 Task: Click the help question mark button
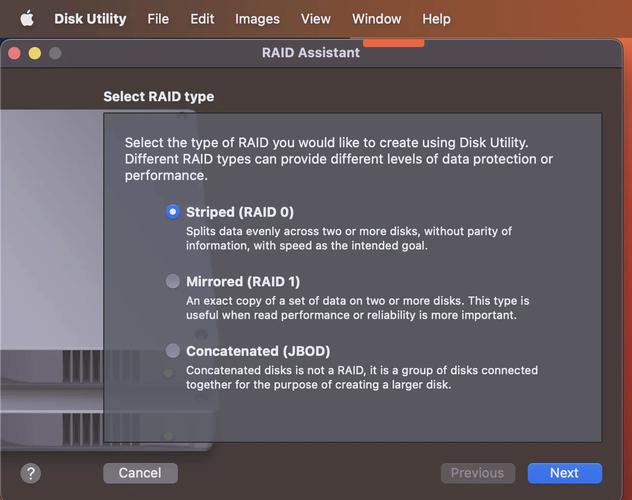pyautogui.click(x=31, y=473)
